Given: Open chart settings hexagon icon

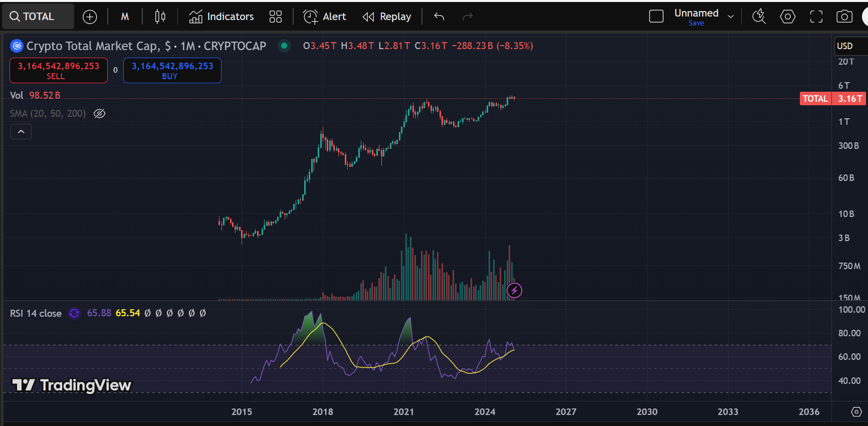Looking at the screenshot, I should [787, 17].
